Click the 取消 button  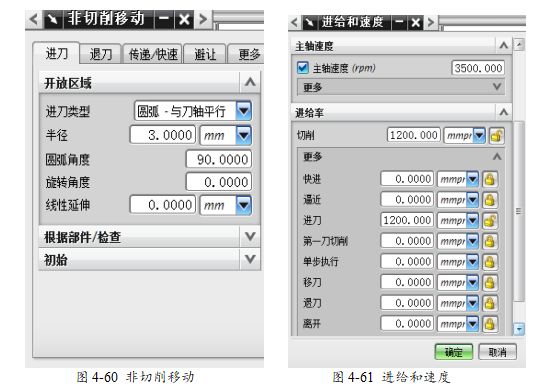[x=497, y=352]
